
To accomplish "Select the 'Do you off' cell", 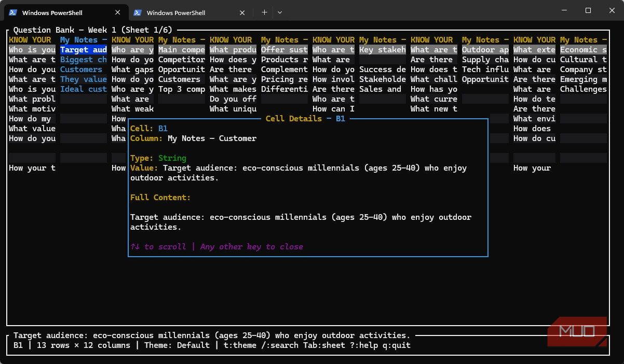I will (x=233, y=99).
